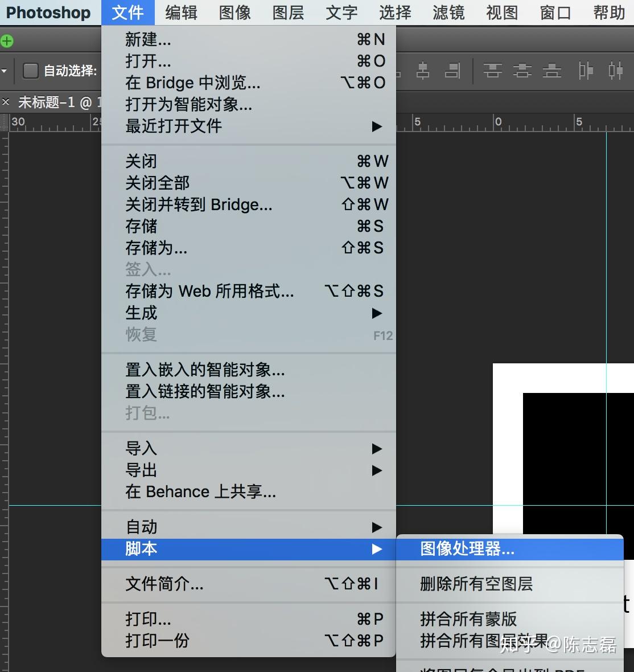Choose 打开... menu entry
Image resolution: width=634 pixels, height=672 pixels.
click(x=249, y=62)
